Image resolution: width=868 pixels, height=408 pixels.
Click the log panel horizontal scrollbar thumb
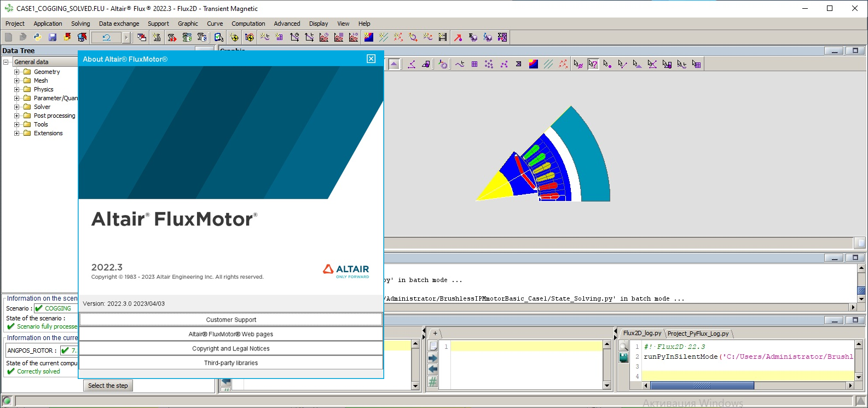pos(702,386)
